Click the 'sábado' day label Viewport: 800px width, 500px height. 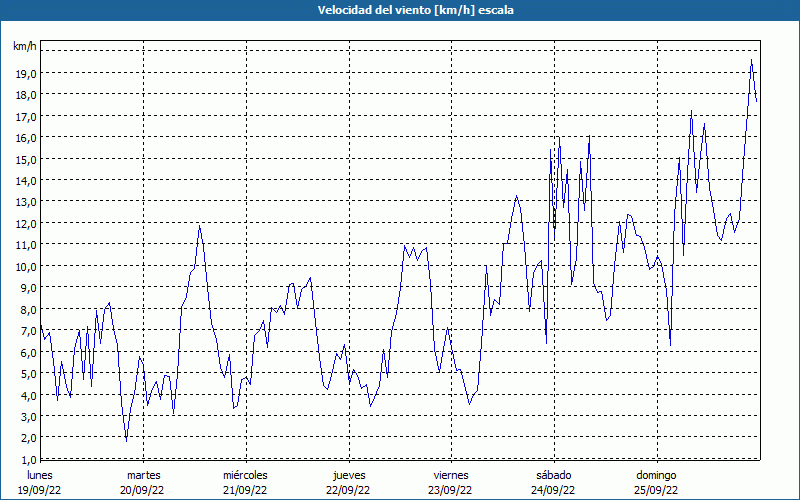tap(554, 475)
